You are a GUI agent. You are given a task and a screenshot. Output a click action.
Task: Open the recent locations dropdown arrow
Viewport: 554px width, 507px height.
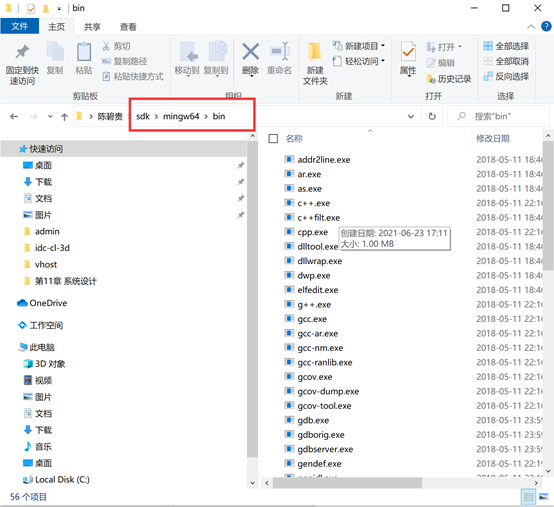click(x=50, y=116)
